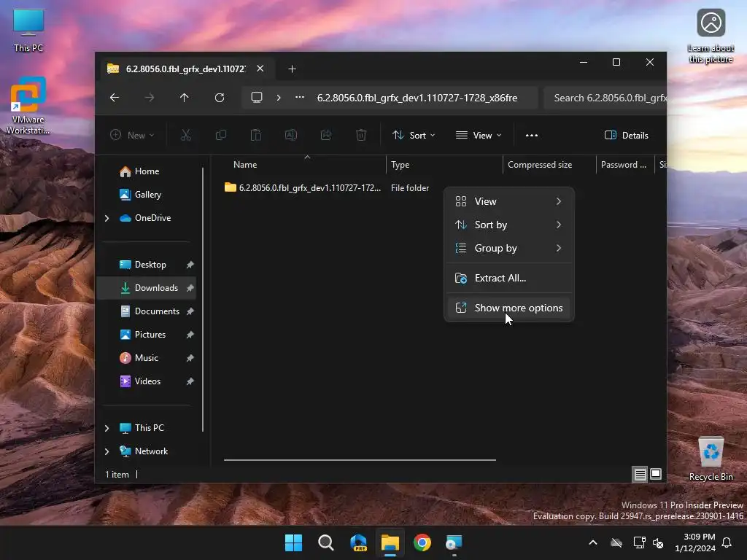Open Home in navigation pane

[147, 171]
